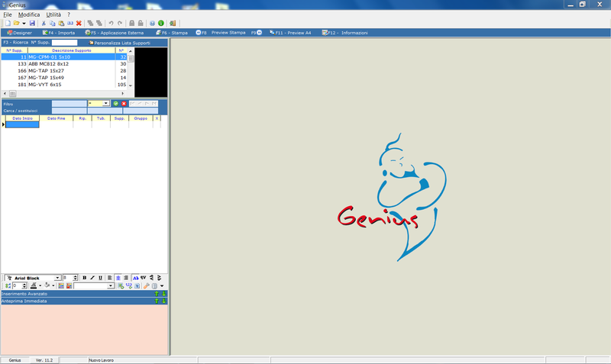This screenshot has width=611, height=364.
Task: Launch the Designer module
Action: [x=20, y=33]
